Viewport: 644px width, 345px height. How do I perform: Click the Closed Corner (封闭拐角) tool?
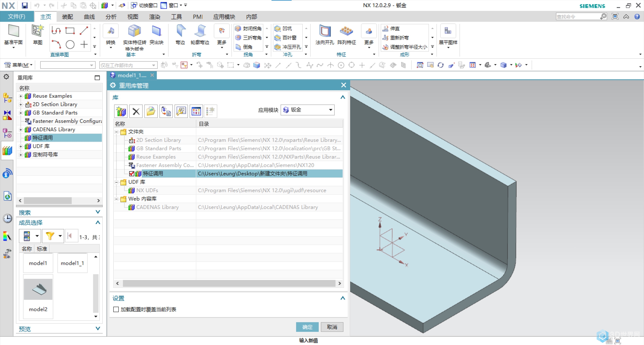pos(248,29)
